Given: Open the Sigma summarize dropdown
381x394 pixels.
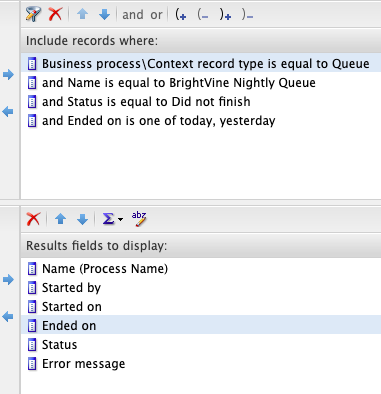Looking at the screenshot, I should point(112,219).
